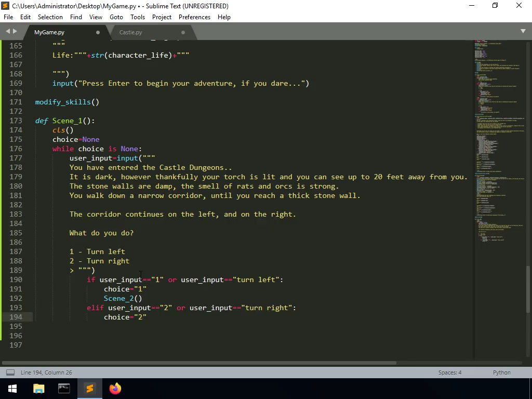Click 'choice="1"' on line 191

tap(125, 289)
